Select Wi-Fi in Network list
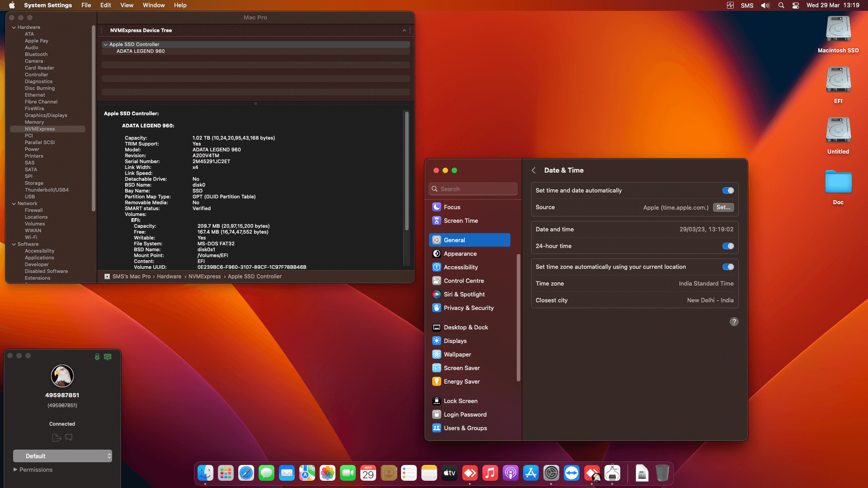This screenshot has width=868, height=488. [31, 238]
